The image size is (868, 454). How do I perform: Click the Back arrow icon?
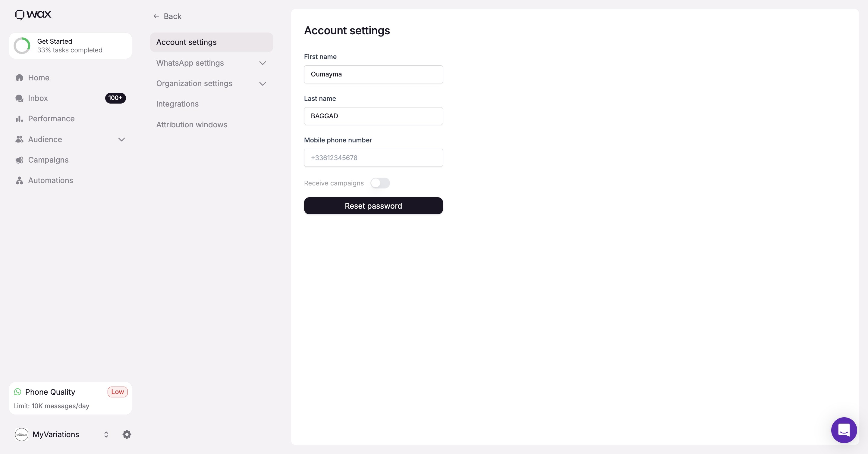click(156, 16)
